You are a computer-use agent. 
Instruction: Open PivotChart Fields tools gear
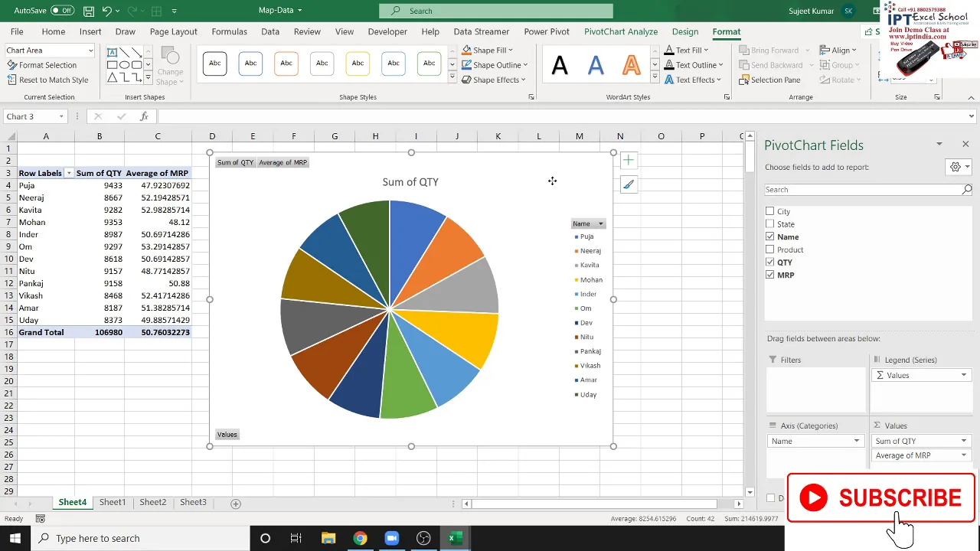(x=959, y=167)
